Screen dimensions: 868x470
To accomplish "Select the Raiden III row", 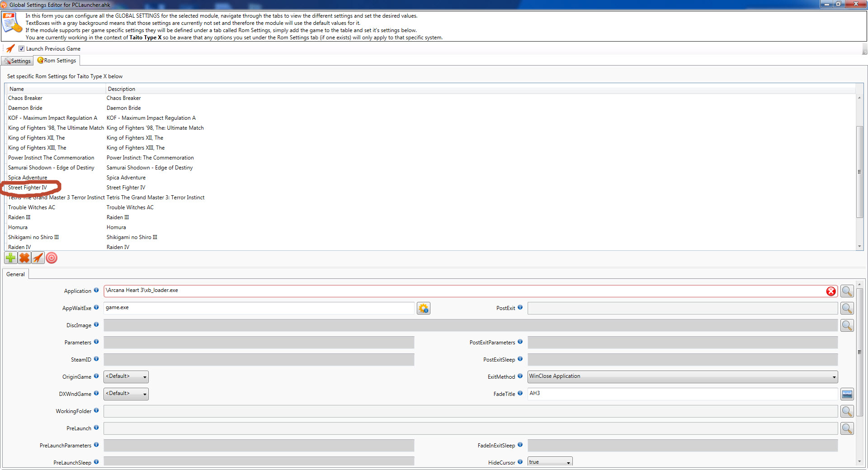I will pos(430,217).
